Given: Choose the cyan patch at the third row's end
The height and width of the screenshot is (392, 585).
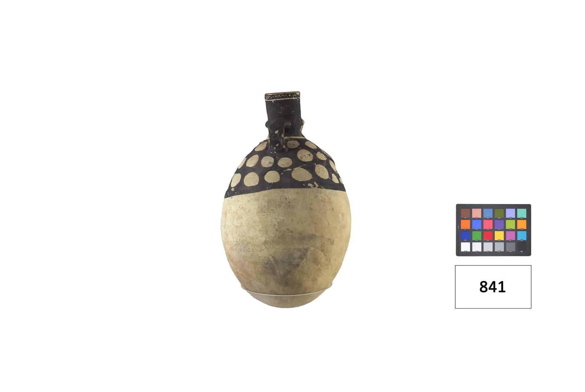Looking at the screenshot, I should (x=522, y=236).
